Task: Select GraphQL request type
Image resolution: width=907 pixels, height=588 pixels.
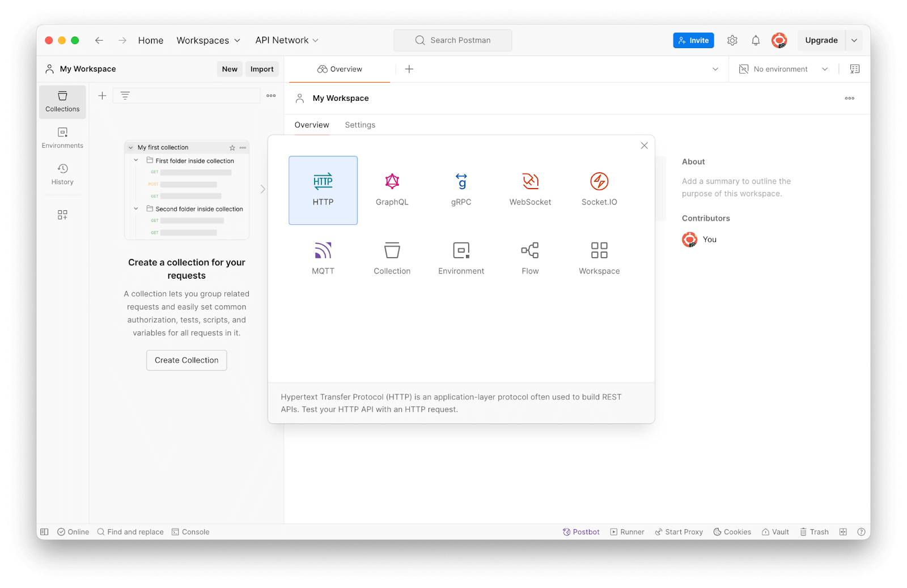Action: click(x=392, y=190)
